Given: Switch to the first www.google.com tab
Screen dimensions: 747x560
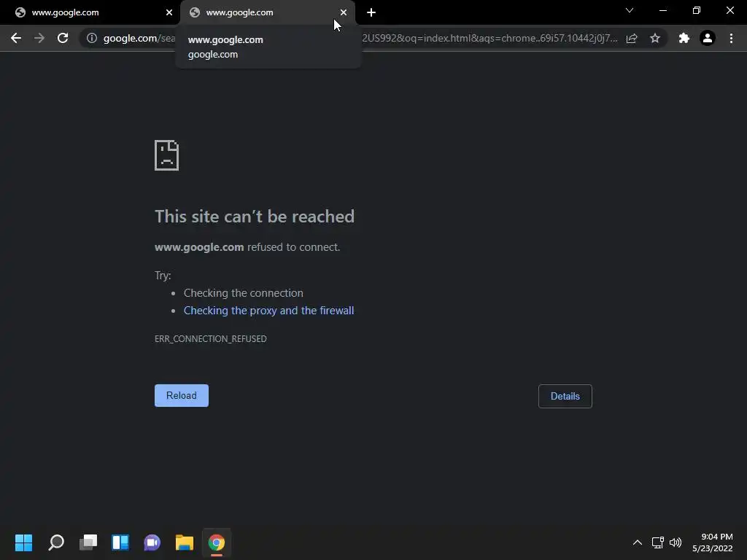Looking at the screenshot, I should tap(90, 12).
